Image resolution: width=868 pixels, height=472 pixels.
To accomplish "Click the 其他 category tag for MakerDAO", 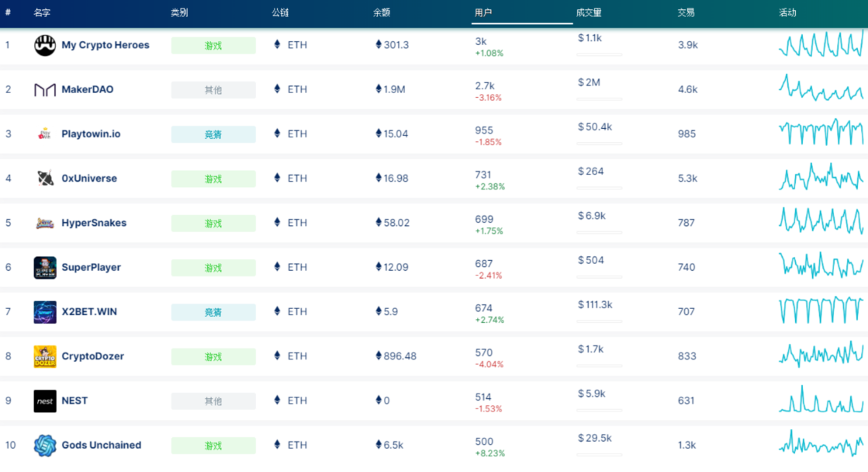I will (213, 90).
